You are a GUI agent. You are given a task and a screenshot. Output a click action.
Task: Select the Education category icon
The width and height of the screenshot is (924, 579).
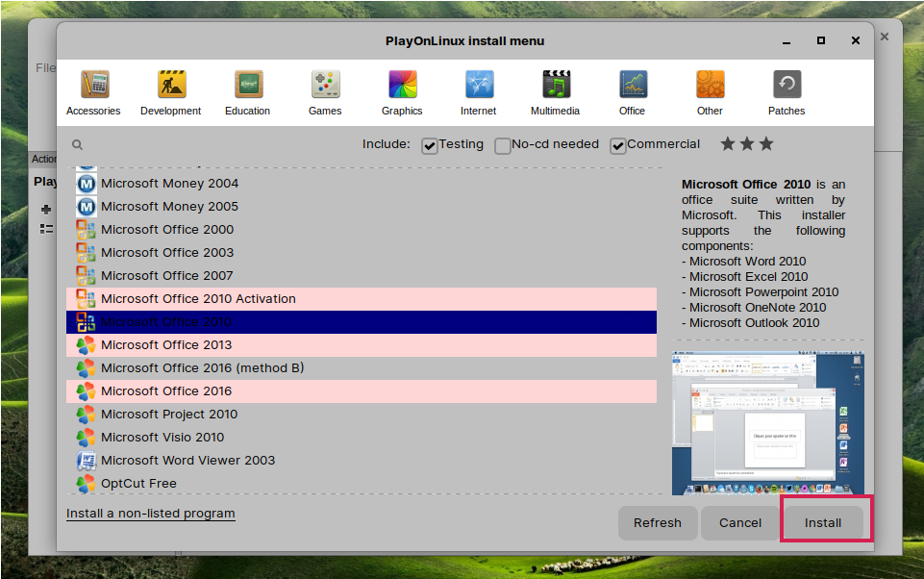point(248,85)
